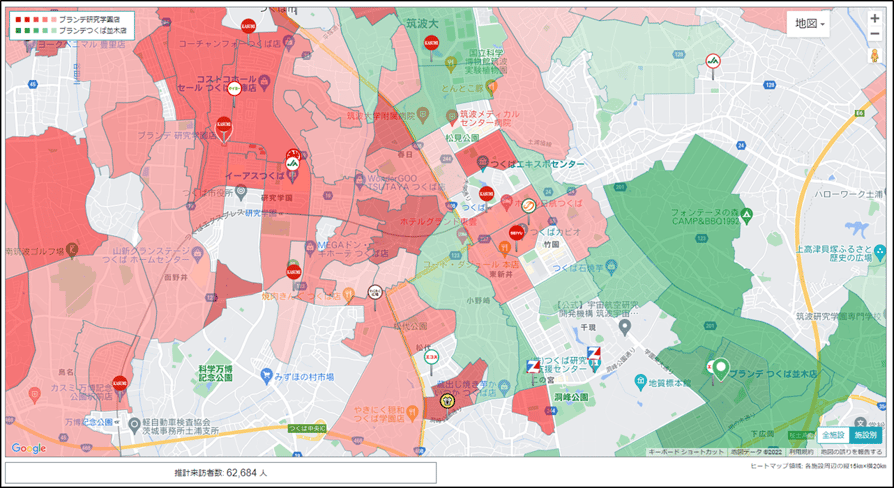Switch heat map to 施設別
Screen dimensions: 894x488
click(x=865, y=435)
